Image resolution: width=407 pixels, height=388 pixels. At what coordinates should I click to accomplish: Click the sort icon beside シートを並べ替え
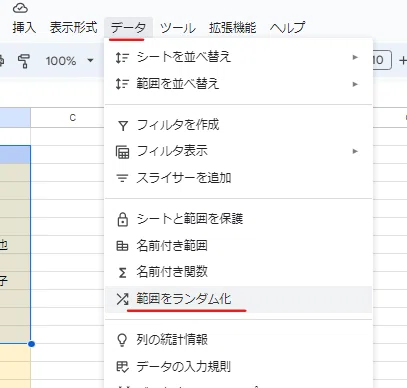[122, 57]
